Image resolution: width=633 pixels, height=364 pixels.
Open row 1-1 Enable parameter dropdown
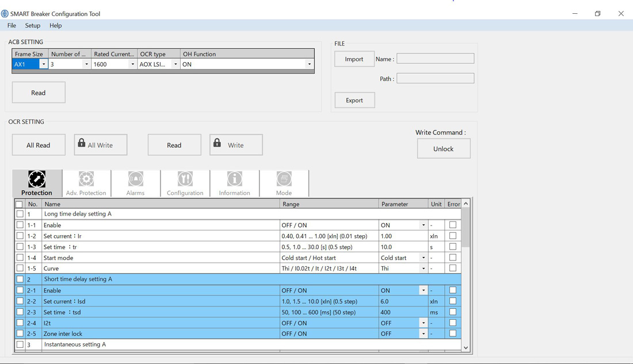click(x=424, y=225)
